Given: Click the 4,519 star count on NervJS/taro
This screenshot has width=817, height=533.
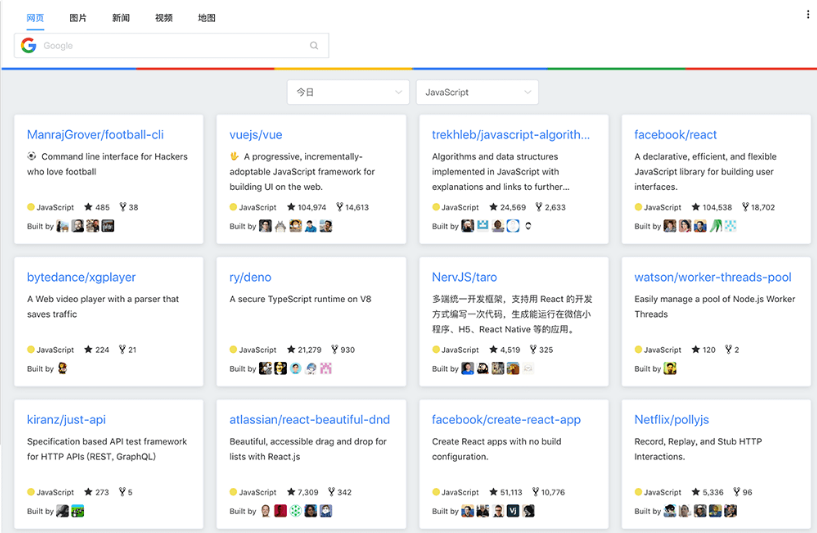Looking at the screenshot, I should pos(510,350).
